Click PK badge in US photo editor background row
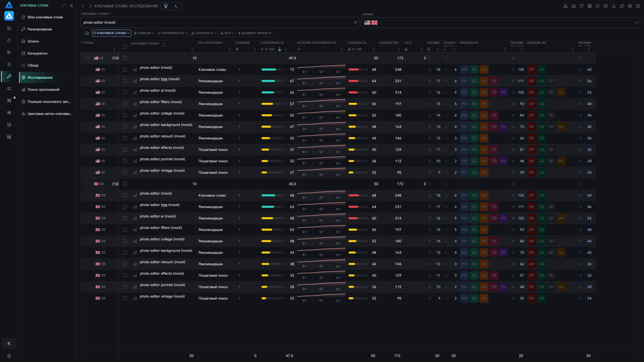Viewport: 644px width, 362px height. coord(504,126)
